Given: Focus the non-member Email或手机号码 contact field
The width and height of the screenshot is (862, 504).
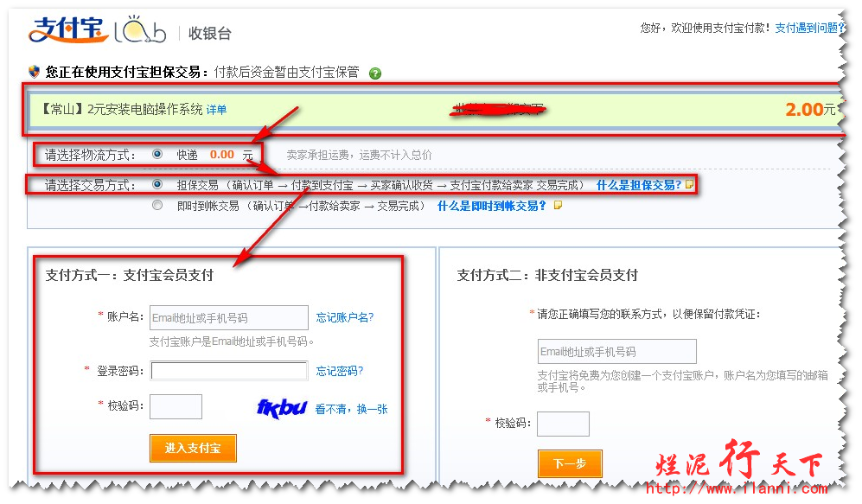Looking at the screenshot, I should pyautogui.click(x=616, y=351).
